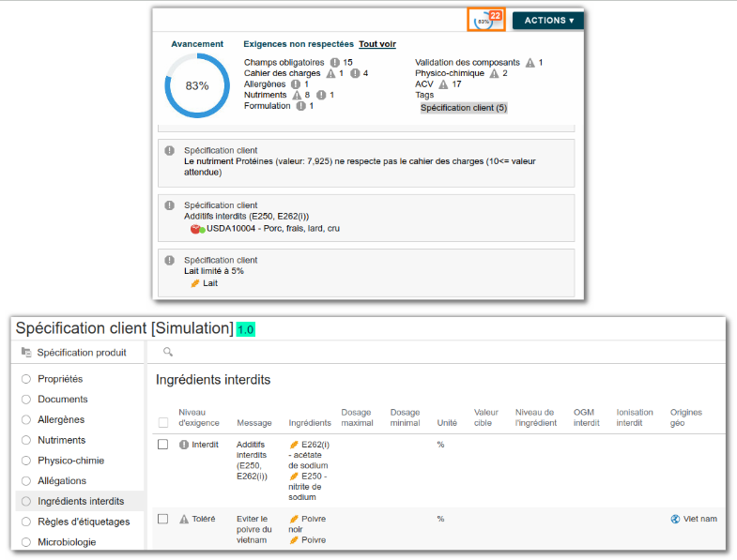Screen dimensions: 737x560
Task: Click the USDA10004 Porc product icon
Action: [197, 229]
